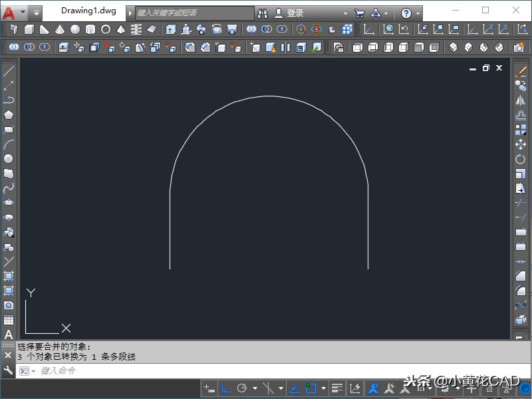Pick the Sphere solid modeling tool
The height and width of the screenshot is (399, 532).
75,29
